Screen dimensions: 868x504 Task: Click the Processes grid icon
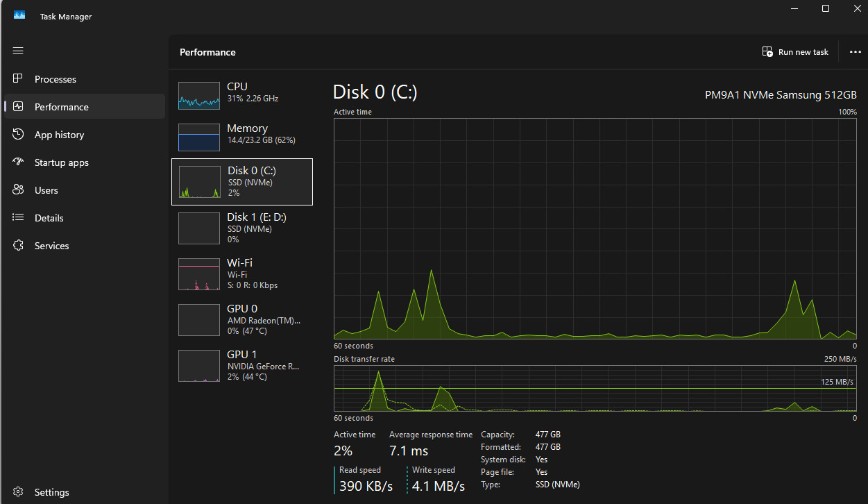click(x=19, y=78)
